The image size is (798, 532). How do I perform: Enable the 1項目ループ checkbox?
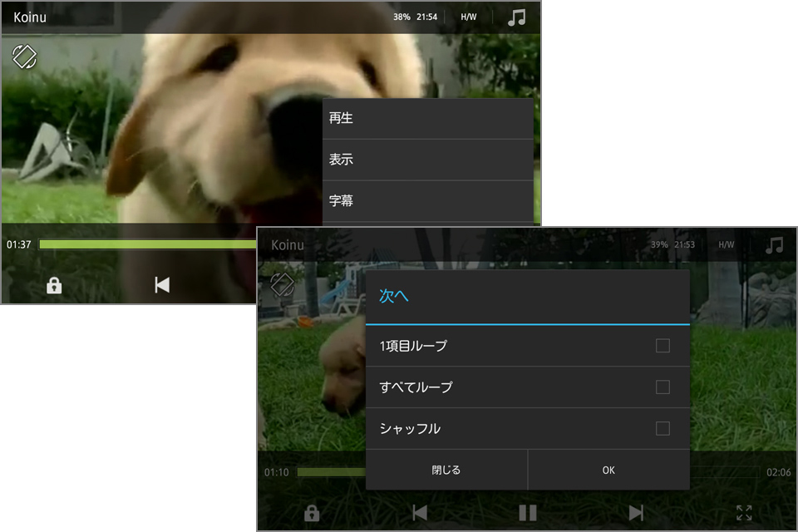[x=663, y=346]
